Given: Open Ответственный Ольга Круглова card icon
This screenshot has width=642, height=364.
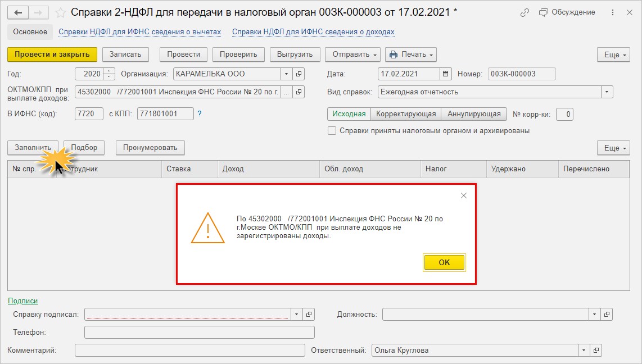Looking at the screenshot, I should click(x=596, y=350).
